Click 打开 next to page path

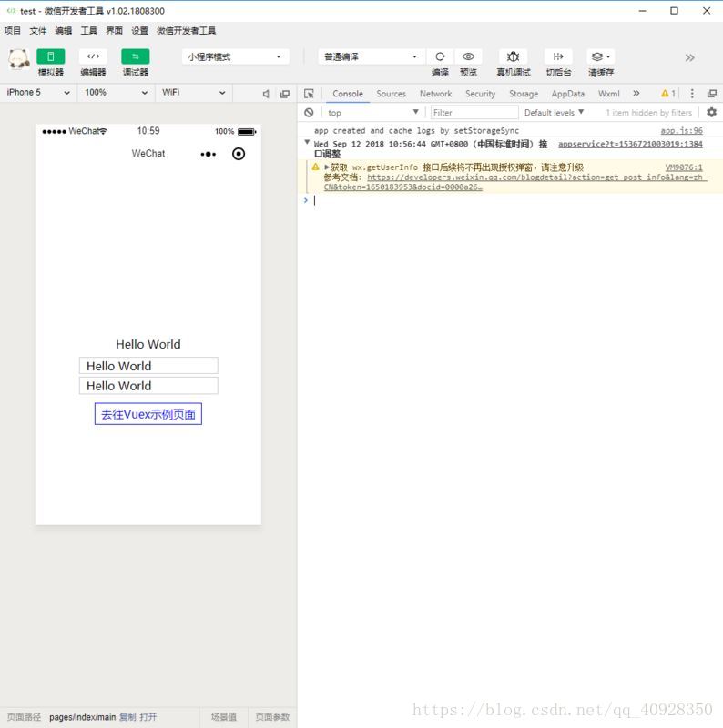148,717
